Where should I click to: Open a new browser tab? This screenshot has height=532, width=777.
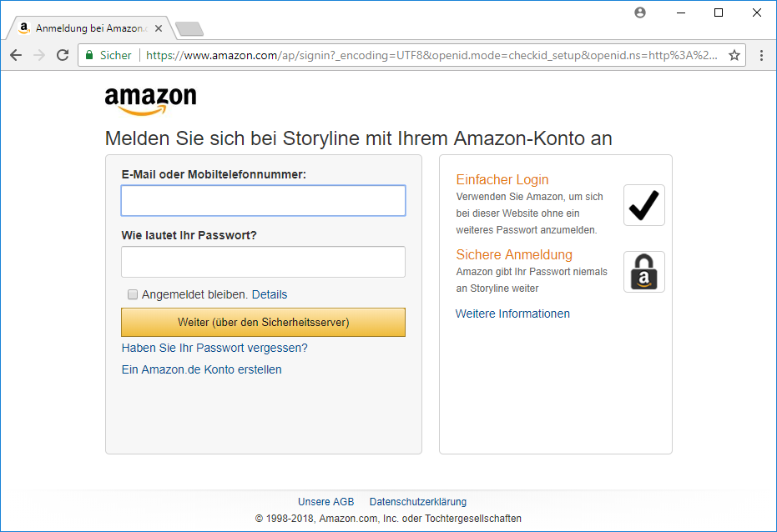click(x=189, y=29)
